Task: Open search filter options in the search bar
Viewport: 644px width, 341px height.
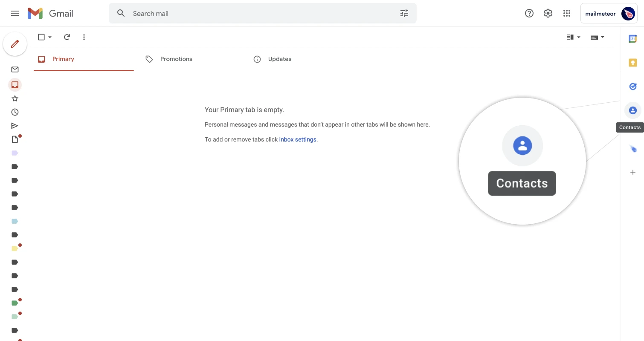Action: click(404, 13)
